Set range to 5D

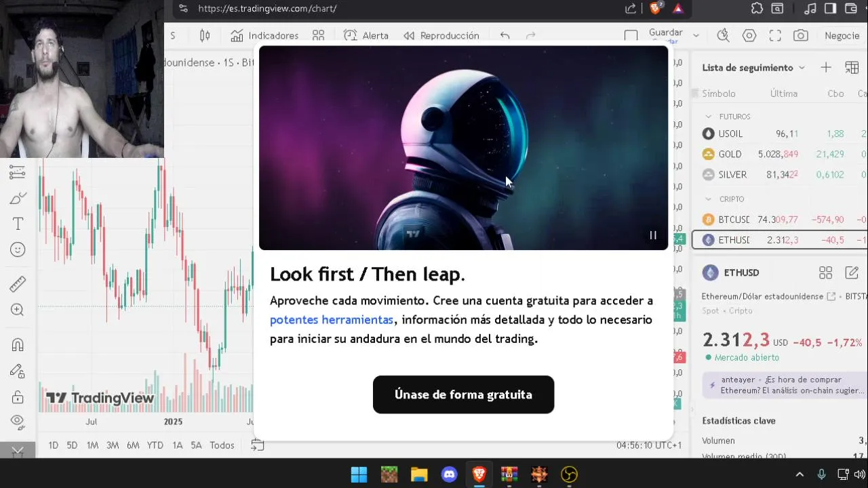72,445
